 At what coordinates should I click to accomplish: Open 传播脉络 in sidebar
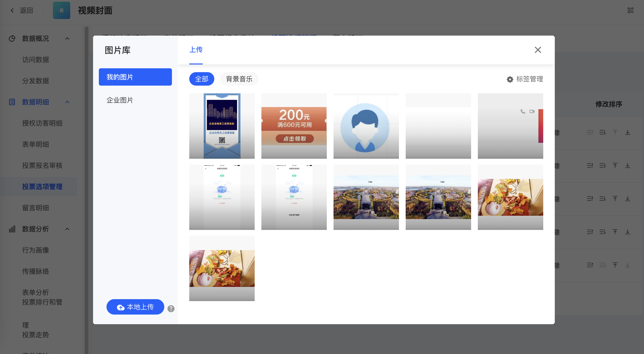pyautogui.click(x=36, y=271)
